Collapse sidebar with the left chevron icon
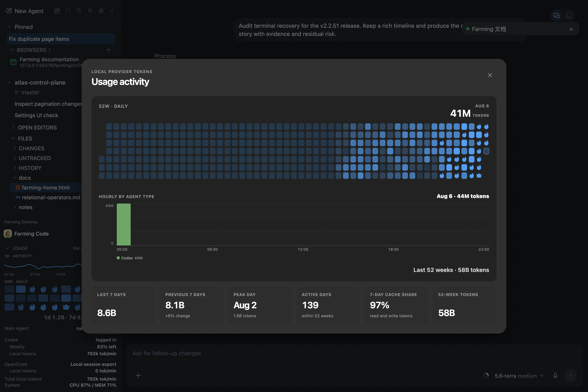 pos(112,10)
